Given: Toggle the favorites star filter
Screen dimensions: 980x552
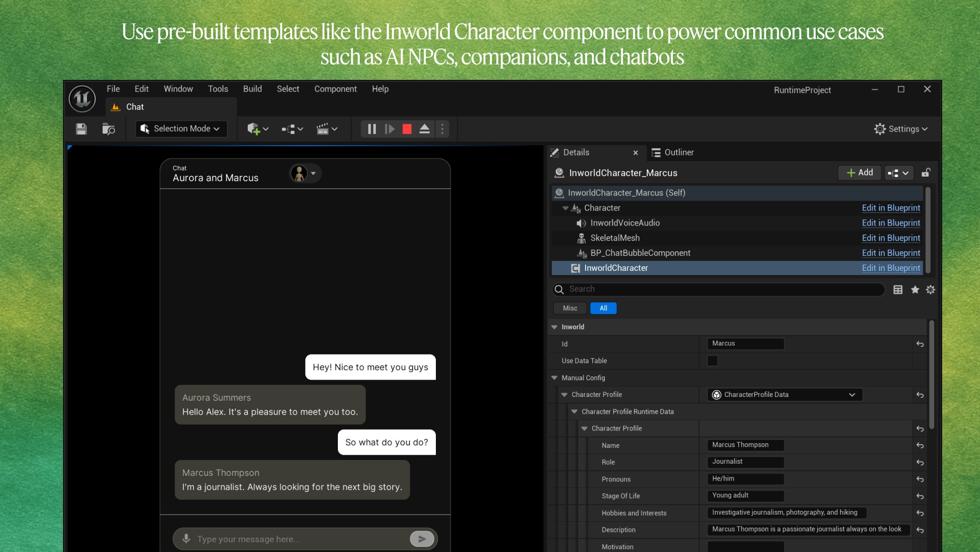Looking at the screenshot, I should [x=915, y=290].
